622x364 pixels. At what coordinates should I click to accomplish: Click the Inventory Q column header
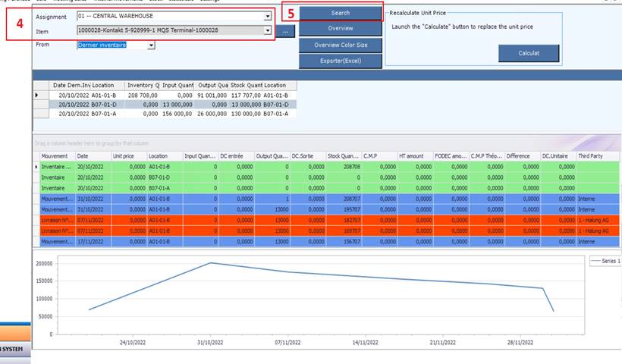(143, 85)
